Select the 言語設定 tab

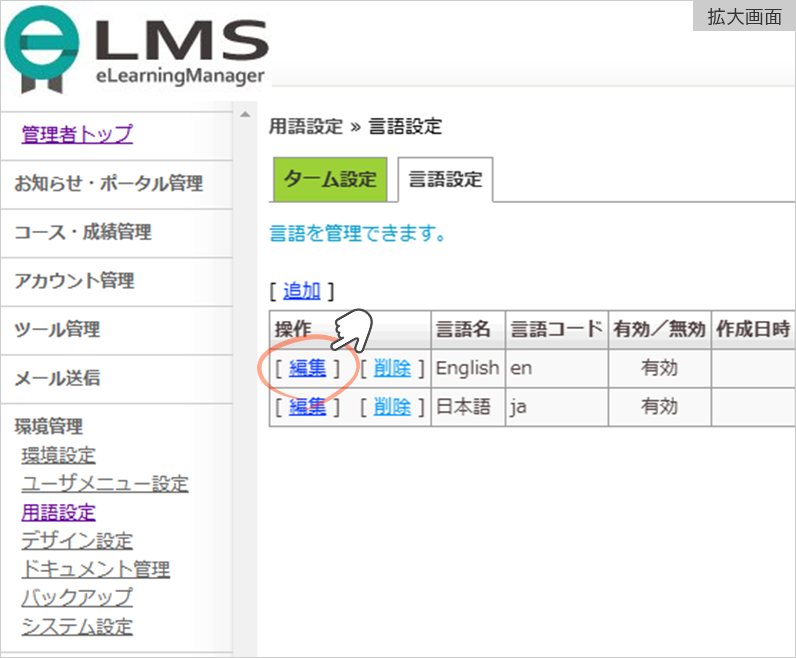445,179
